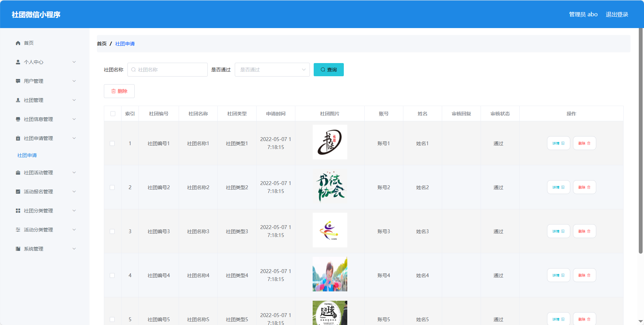
Task: Open 详情 for row 社团名称5
Action: [558, 319]
